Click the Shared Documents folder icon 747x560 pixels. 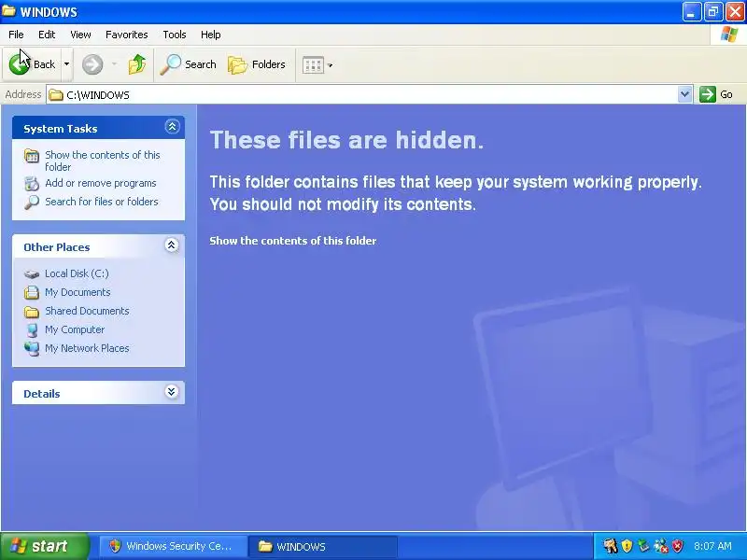[x=32, y=312]
